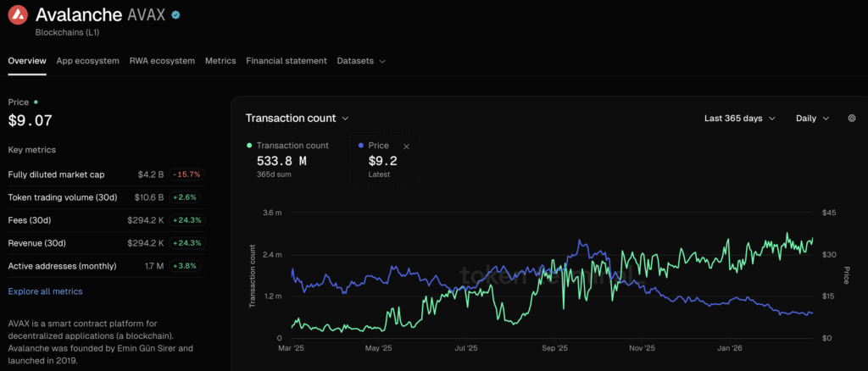
Task: Open chart settings gear icon
Action: (852, 119)
